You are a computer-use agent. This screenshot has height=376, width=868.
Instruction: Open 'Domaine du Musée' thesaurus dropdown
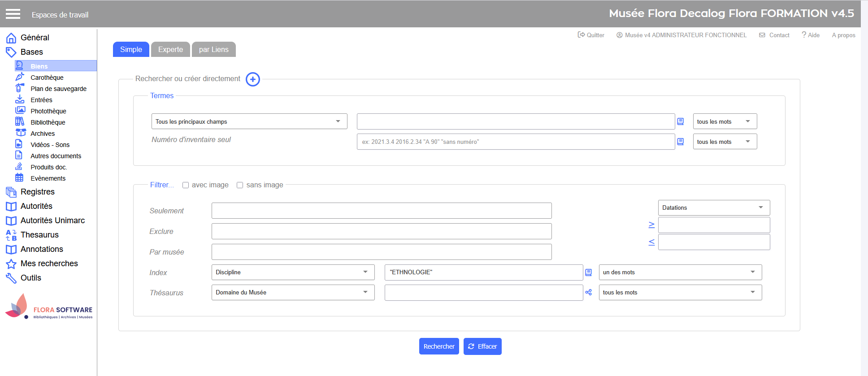point(293,293)
